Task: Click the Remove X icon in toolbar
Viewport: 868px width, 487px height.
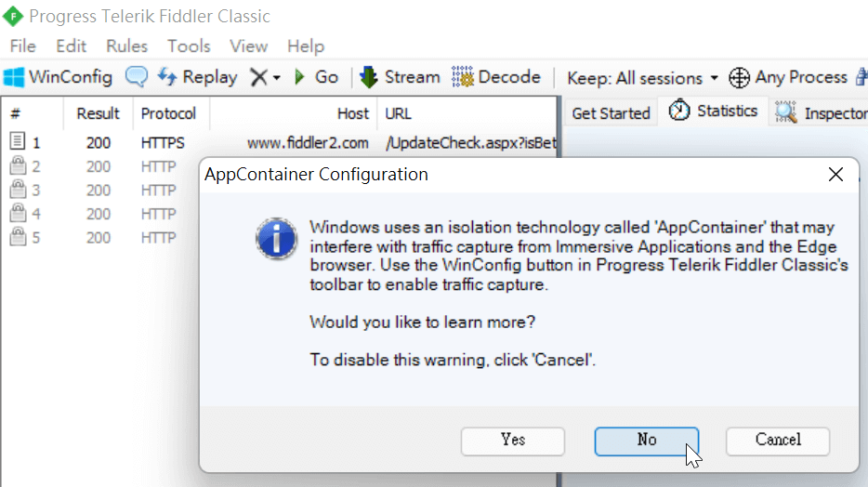Action: tap(258, 77)
